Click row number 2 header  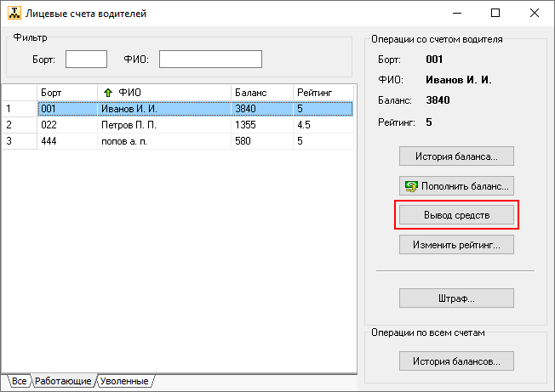pyautogui.click(x=20, y=125)
